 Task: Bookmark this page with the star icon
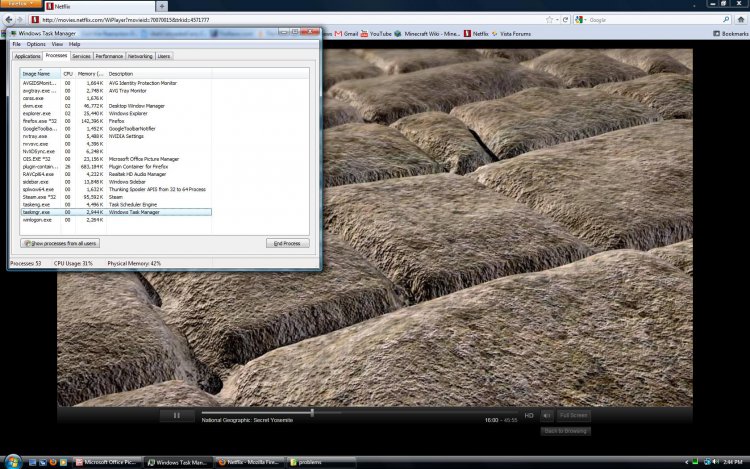(550, 20)
